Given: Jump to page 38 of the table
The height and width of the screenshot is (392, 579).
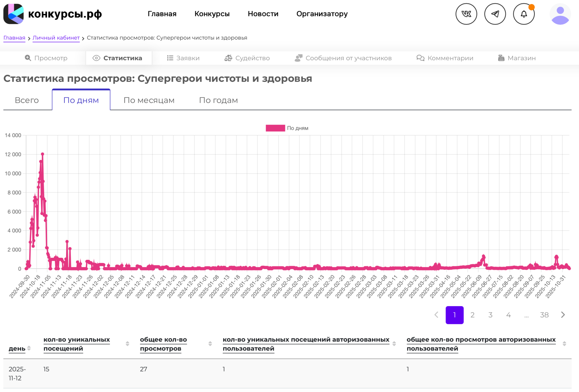Looking at the screenshot, I should (544, 315).
